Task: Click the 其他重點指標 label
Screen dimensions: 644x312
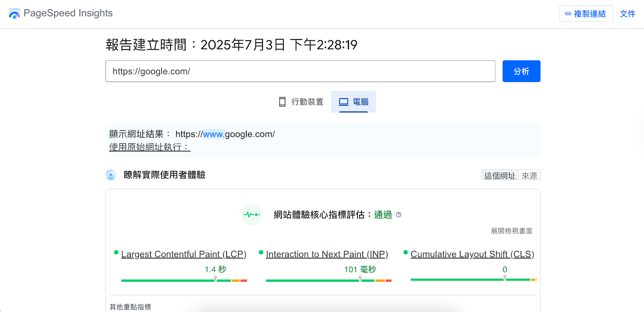Action: tap(130, 307)
